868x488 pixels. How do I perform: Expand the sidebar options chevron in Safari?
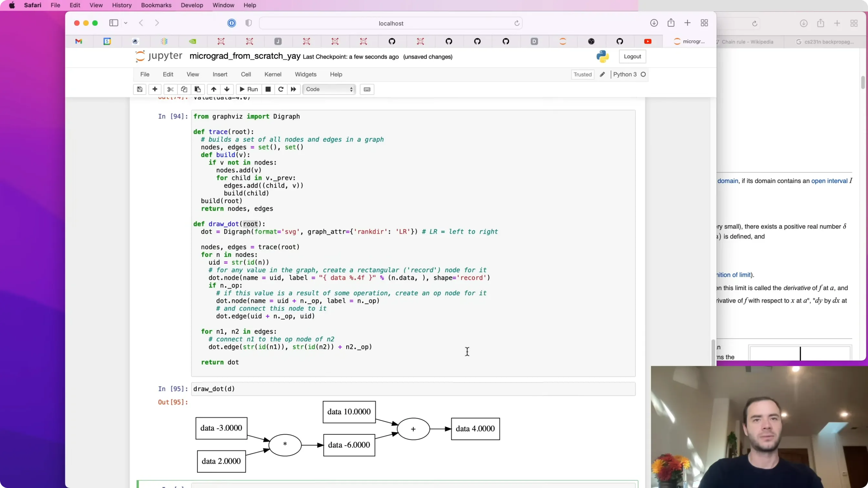[x=126, y=23]
